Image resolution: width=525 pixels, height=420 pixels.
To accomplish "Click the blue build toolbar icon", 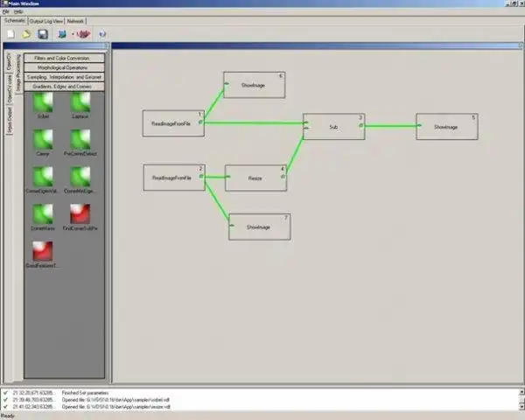I will point(62,34).
